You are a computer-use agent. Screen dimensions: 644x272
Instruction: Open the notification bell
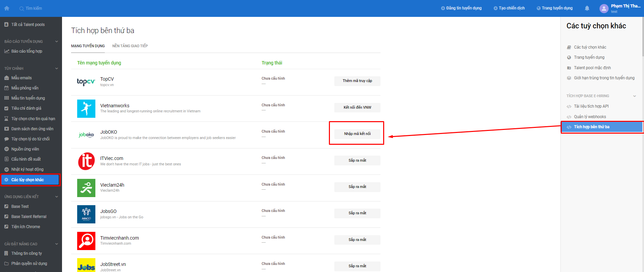coord(587,8)
